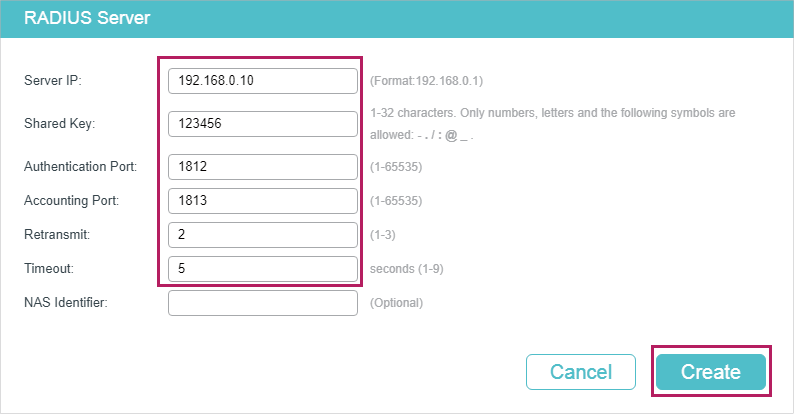Focus the Accounting Port field

[x=263, y=201]
